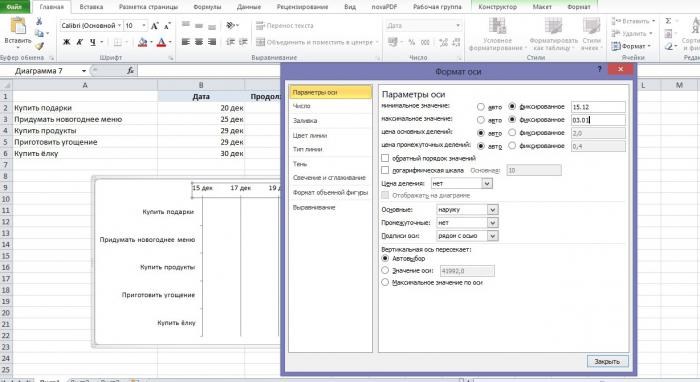700x382 pixels.
Task: Click the Закрыть button in dialog
Action: (607, 361)
